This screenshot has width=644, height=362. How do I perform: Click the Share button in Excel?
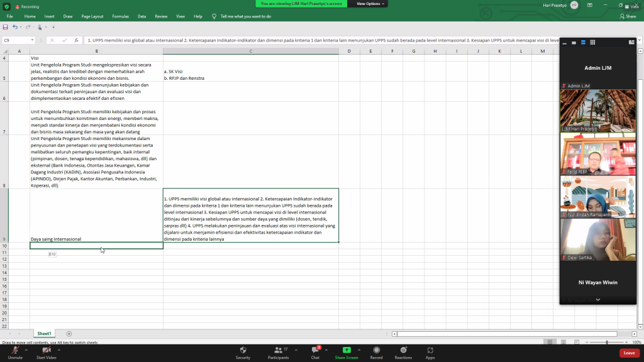(627, 16)
